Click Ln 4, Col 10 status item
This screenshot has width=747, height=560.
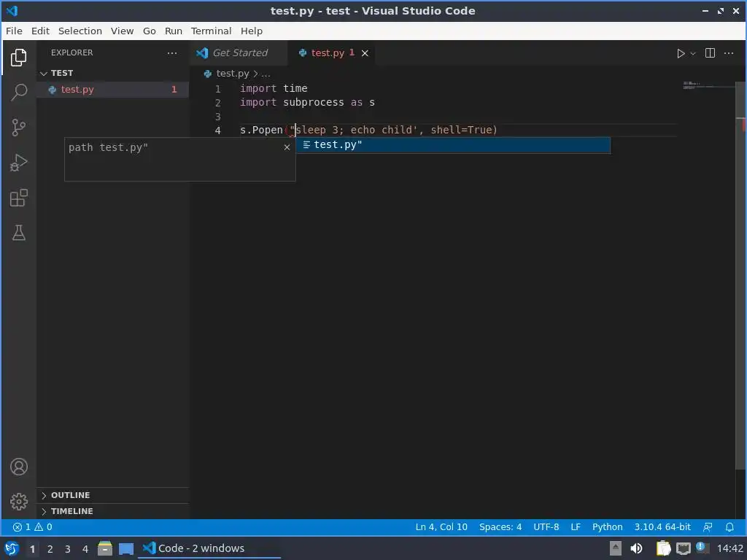[x=441, y=527]
